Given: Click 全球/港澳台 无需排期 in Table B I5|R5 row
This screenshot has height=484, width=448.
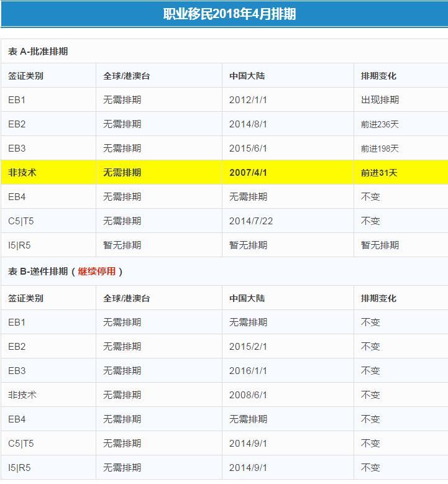Looking at the screenshot, I should (122, 468).
